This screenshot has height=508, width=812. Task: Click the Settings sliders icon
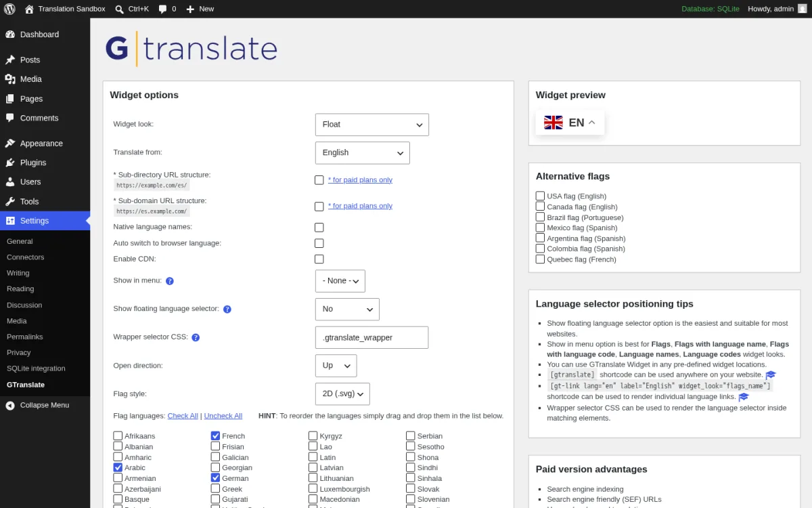pos(10,221)
